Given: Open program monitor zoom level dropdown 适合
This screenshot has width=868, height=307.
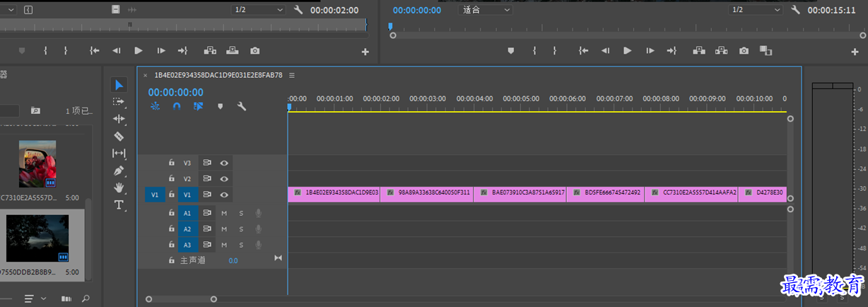Looking at the screenshot, I should (x=486, y=10).
